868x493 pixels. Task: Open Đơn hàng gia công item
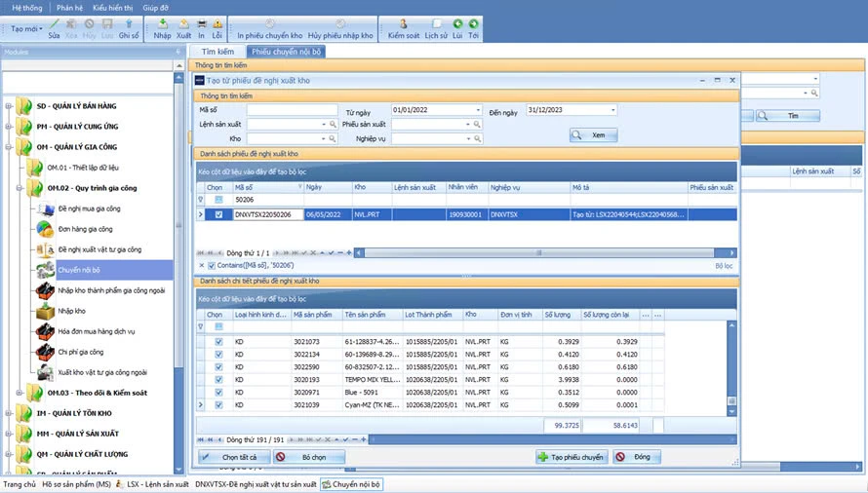click(x=85, y=229)
